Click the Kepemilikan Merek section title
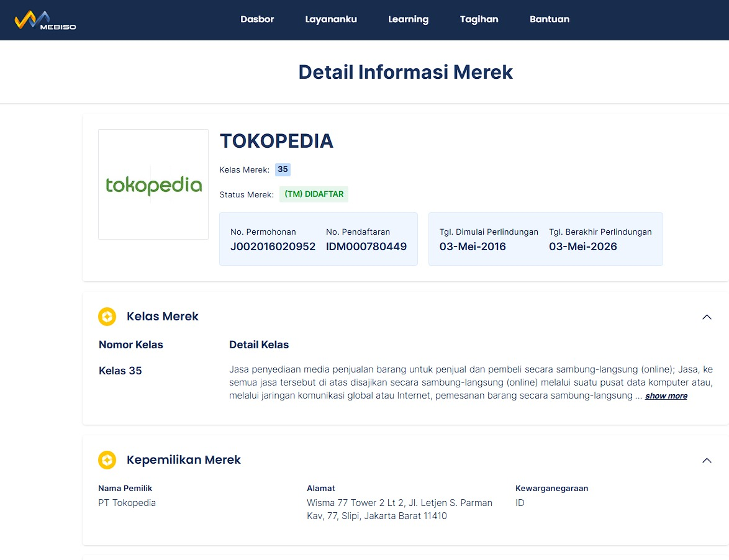Image resolution: width=729 pixels, height=560 pixels. pyautogui.click(x=184, y=460)
